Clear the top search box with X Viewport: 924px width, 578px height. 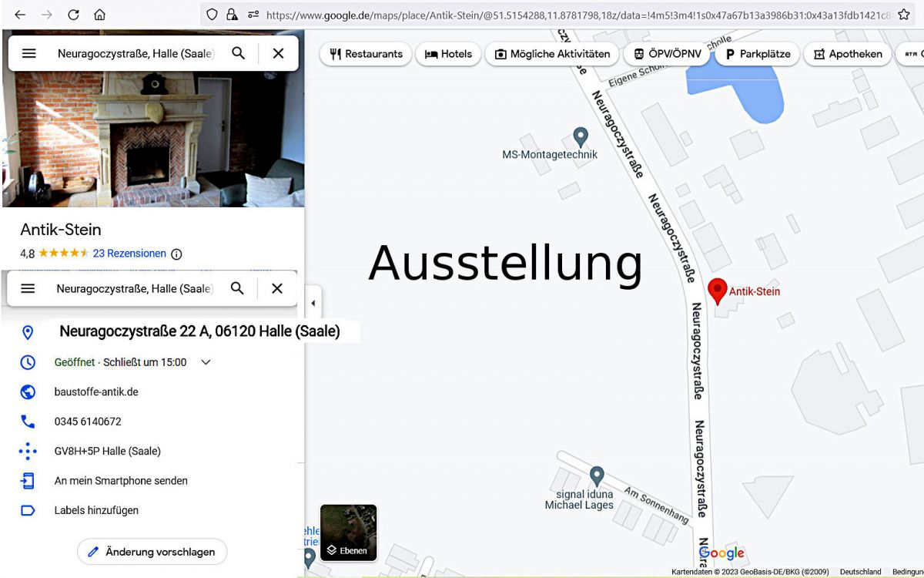coord(279,53)
